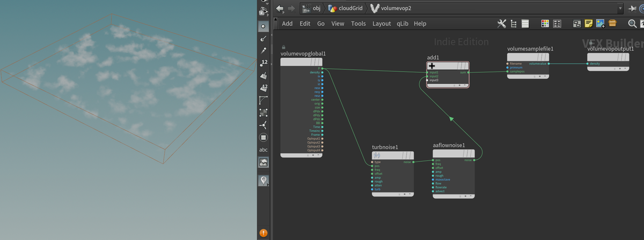Expand the network path history dropdown
This screenshot has height=240, width=644.
tap(621, 8)
